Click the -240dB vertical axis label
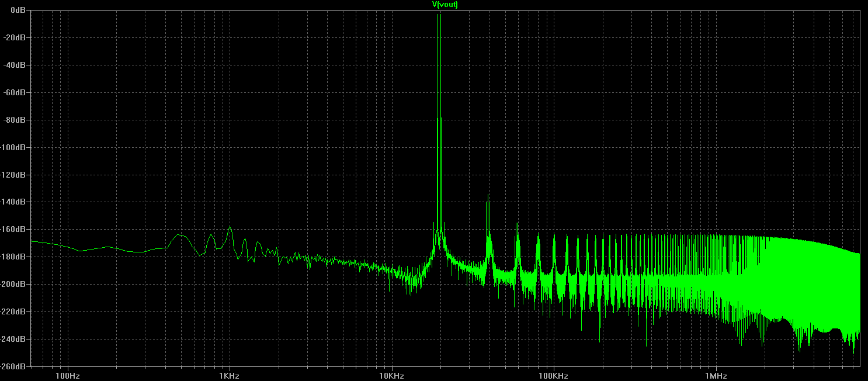This screenshot has width=868, height=381. click(15, 340)
